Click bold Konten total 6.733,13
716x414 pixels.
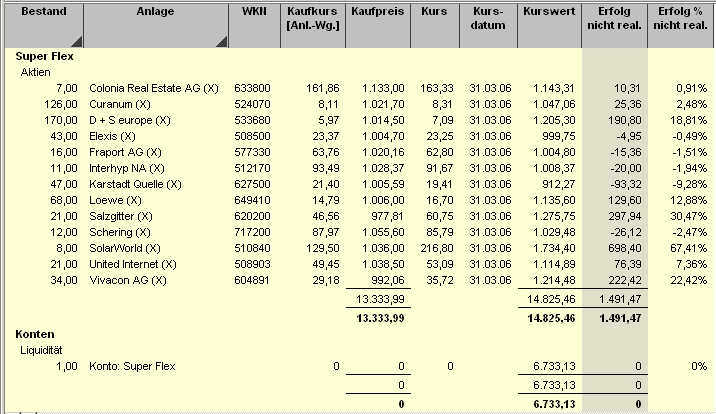[x=554, y=404]
